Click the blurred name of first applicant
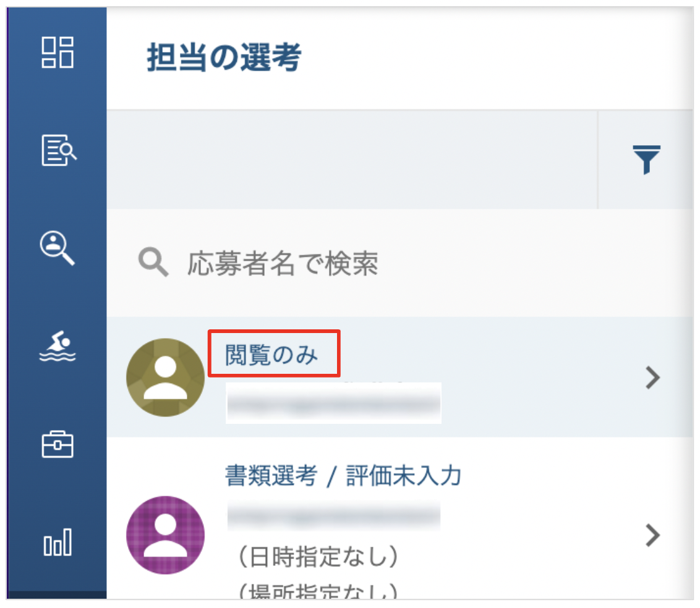700x608 pixels. point(333,403)
